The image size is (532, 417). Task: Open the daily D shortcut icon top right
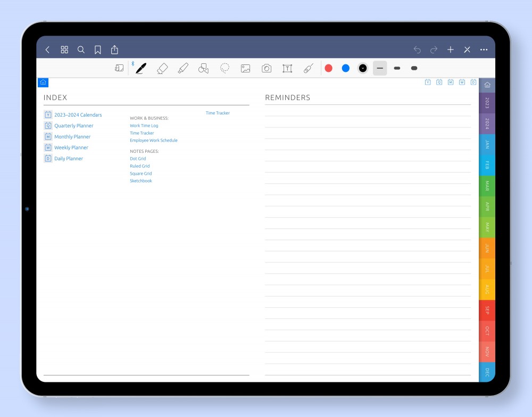point(473,82)
